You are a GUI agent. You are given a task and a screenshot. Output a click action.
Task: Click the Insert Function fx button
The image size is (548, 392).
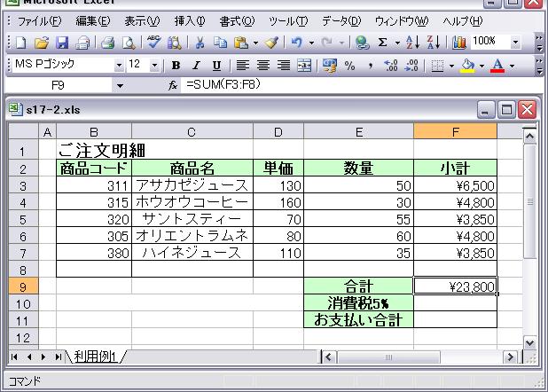(x=173, y=85)
